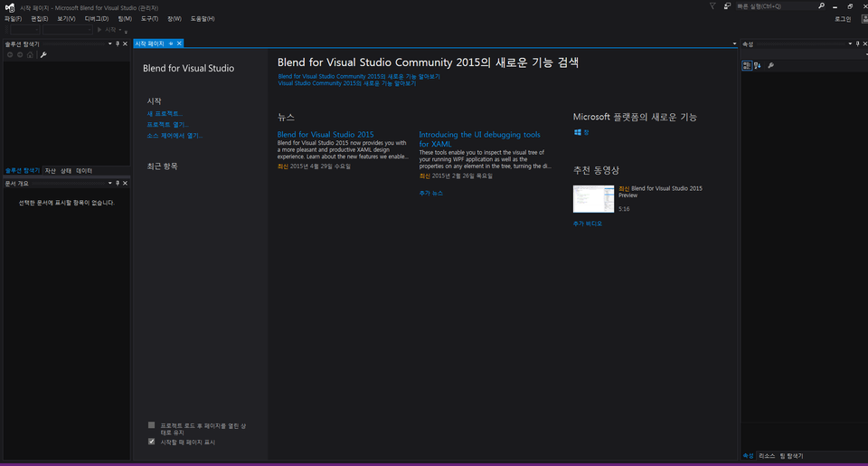Open the 솔루션 탐색기 panel window-position dropdown
The height and width of the screenshot is (466, 868).
click(109, 43)
